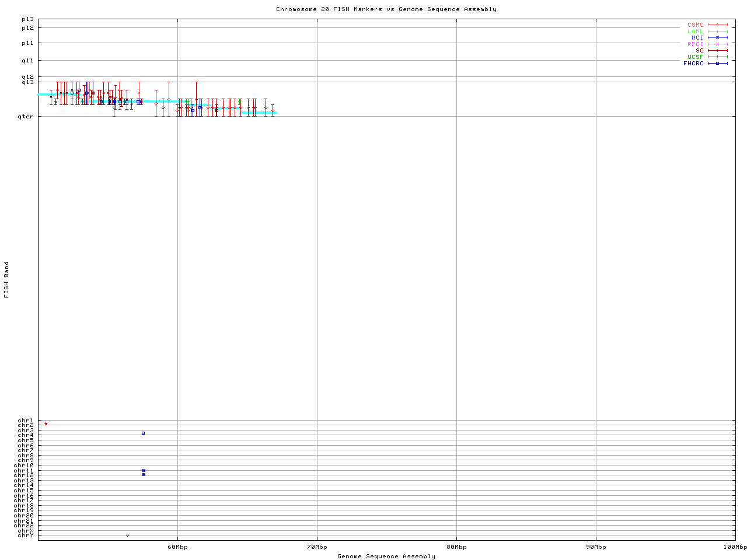Click the NCI legend square marker
747x560 pixels.
coord(718,38)
